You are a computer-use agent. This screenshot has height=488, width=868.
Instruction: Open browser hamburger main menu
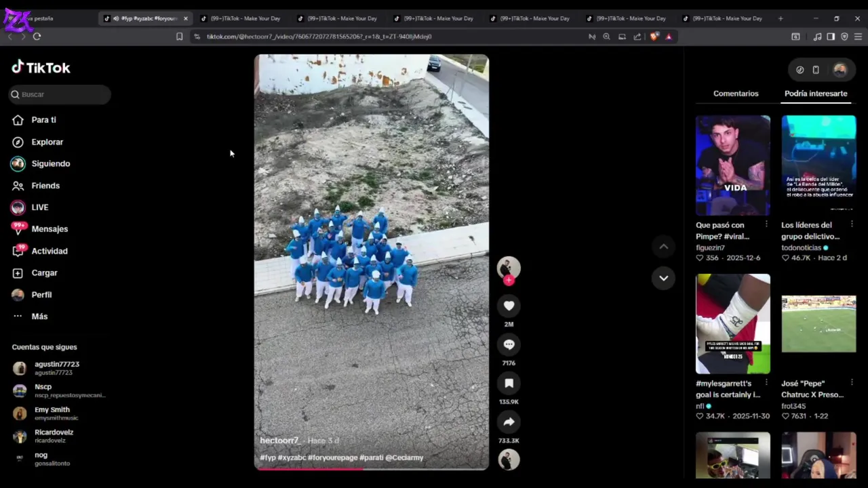[857, 37]
